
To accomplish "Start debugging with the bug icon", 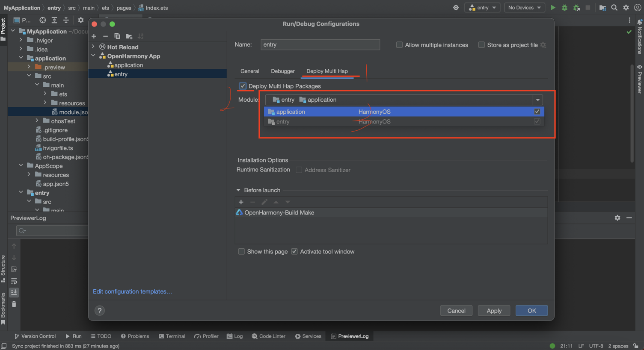I will click(564, 8).
